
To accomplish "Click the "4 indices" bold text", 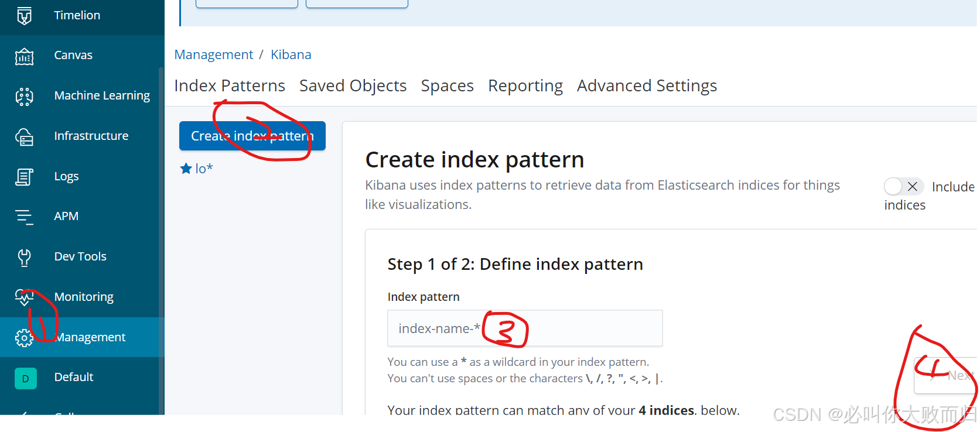I will [667, 410].
